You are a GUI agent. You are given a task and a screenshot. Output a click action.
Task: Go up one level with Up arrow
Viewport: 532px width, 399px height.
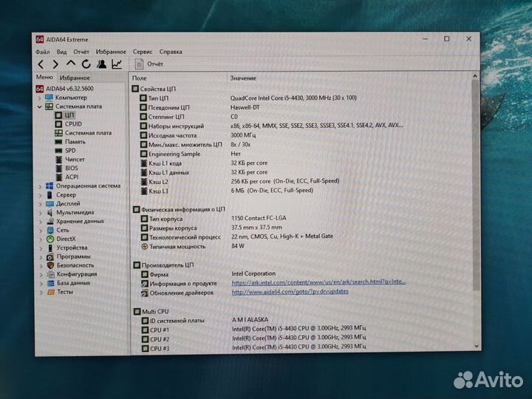(x=71, y=64)
